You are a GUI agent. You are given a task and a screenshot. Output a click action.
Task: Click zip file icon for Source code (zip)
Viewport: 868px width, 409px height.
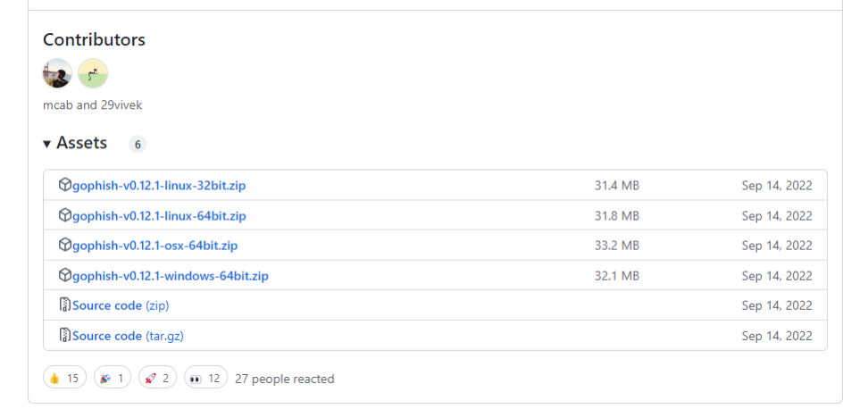pos(65,305)
